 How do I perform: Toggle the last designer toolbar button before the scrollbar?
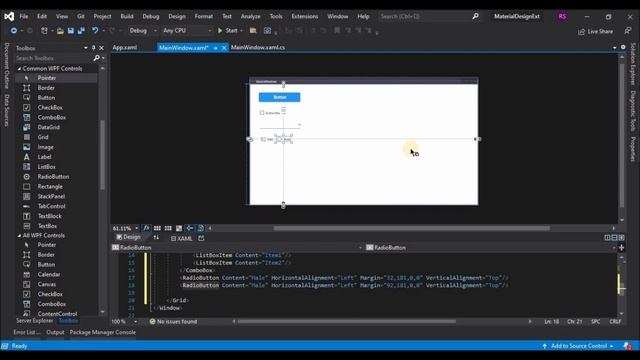[201, 228]
